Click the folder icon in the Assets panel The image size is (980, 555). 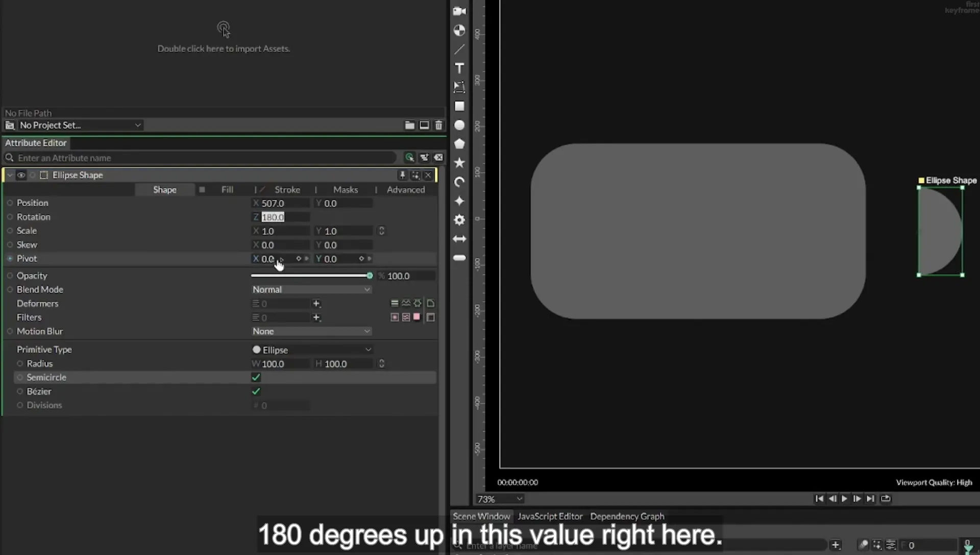409,125
